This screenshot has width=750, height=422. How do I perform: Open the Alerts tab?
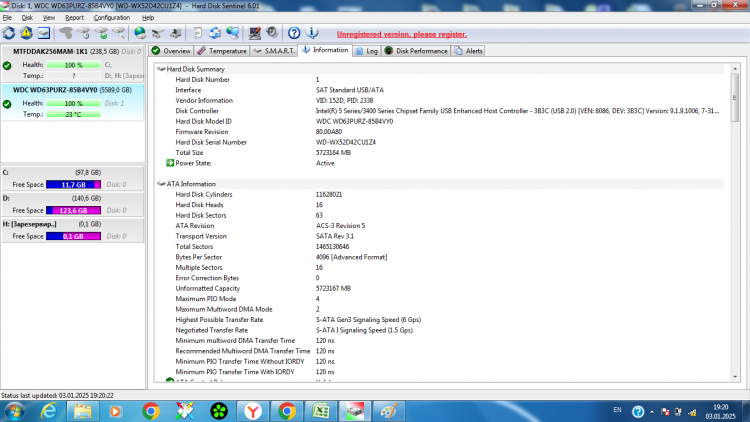tap(469, 51)
